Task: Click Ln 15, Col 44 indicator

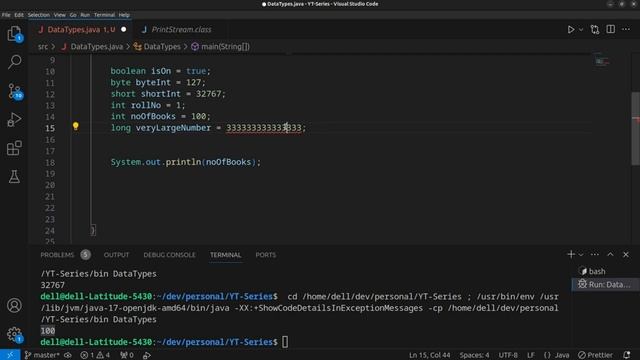Action: (429, 355)
